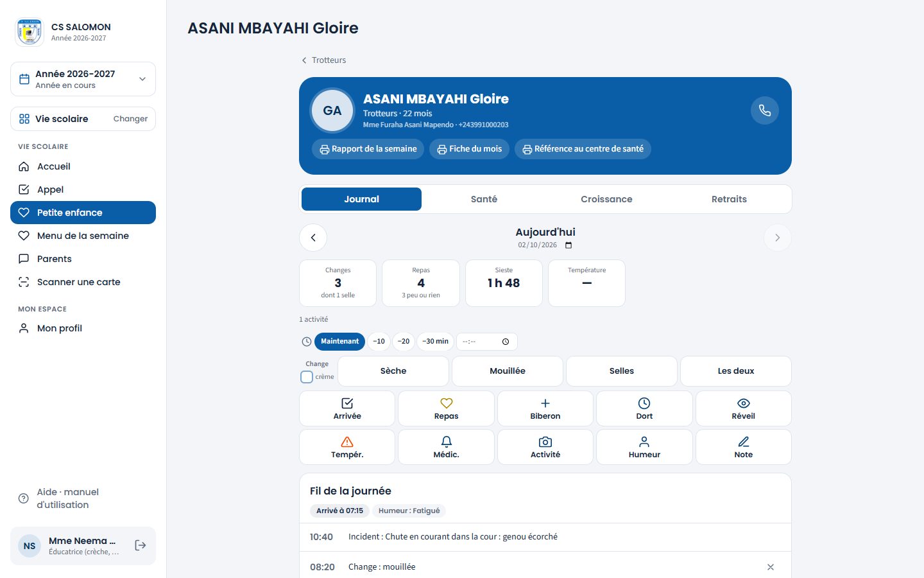
Task: Set the child's Humeur
Action: click(x=644, y=447)
